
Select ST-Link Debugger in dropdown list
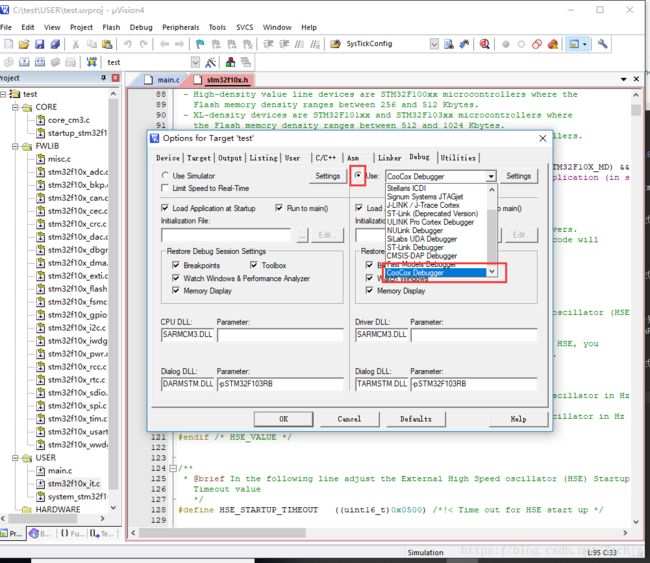coord(415,247)
